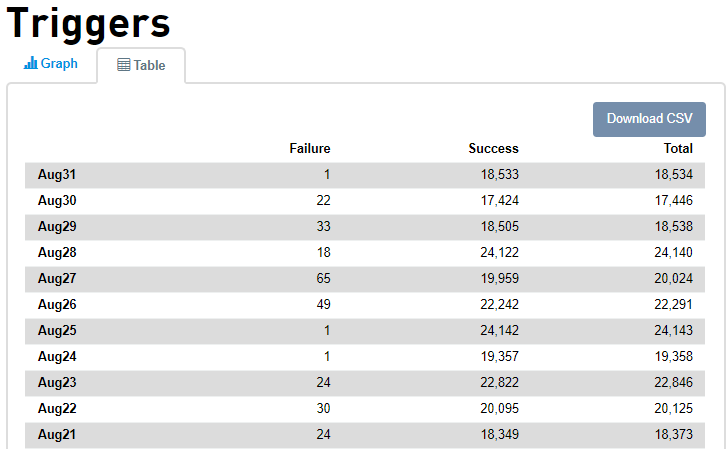Click the Aug29 date cell
Image resolution: width=727 pixels, height=449 pixels.
coord(57,227)
